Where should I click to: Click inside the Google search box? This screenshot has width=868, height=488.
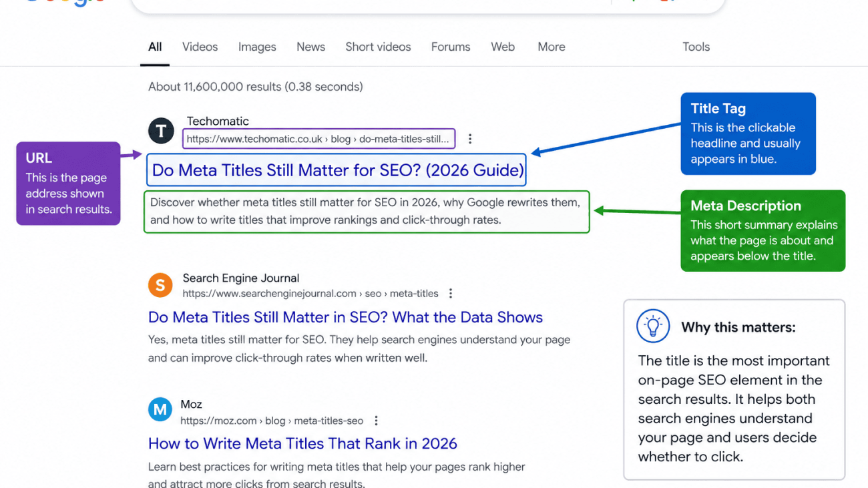427,5
